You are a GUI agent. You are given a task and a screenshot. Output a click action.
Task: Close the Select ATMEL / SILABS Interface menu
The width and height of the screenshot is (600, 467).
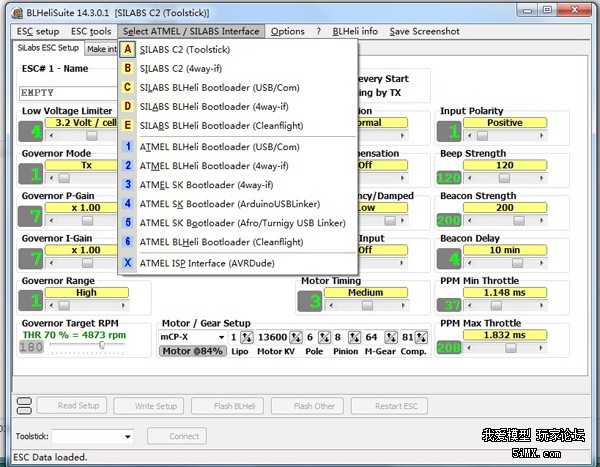tap(191, 31)
